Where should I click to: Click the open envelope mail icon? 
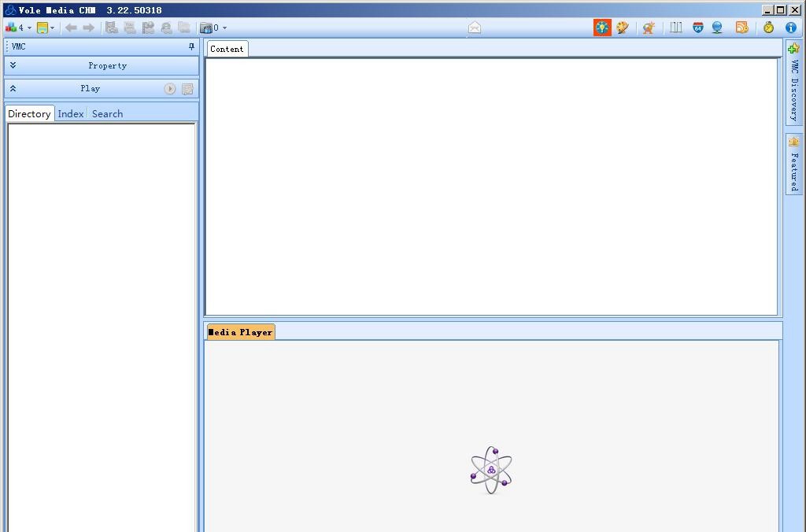click(475, 28)
